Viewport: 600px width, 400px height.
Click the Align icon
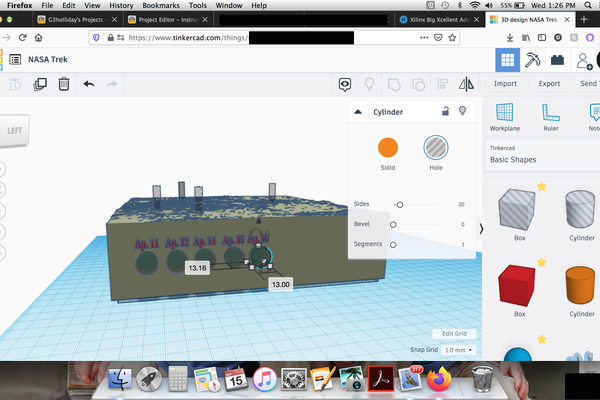click(x=443, y=84)
